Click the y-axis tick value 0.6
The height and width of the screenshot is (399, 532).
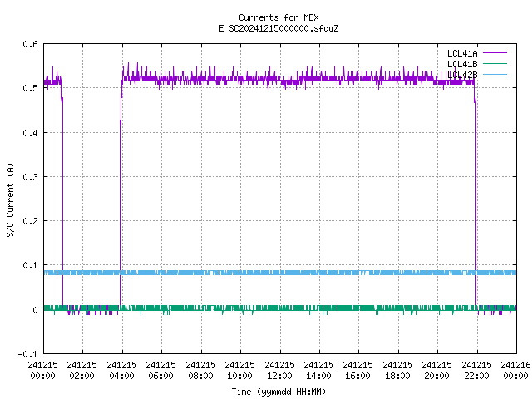tap(30, 44)
